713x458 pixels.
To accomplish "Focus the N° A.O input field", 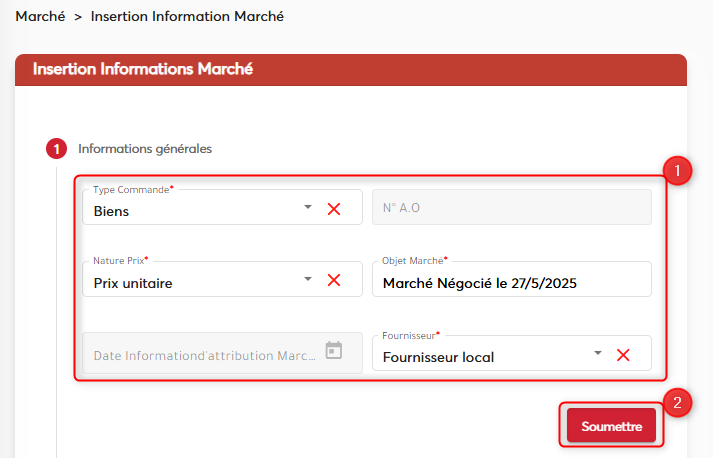I will click(511, 208).
